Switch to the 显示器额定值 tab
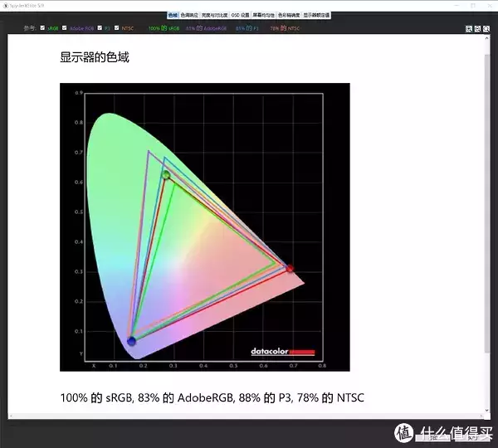This screenshot has width=498, height=448. tap(316, 15)
